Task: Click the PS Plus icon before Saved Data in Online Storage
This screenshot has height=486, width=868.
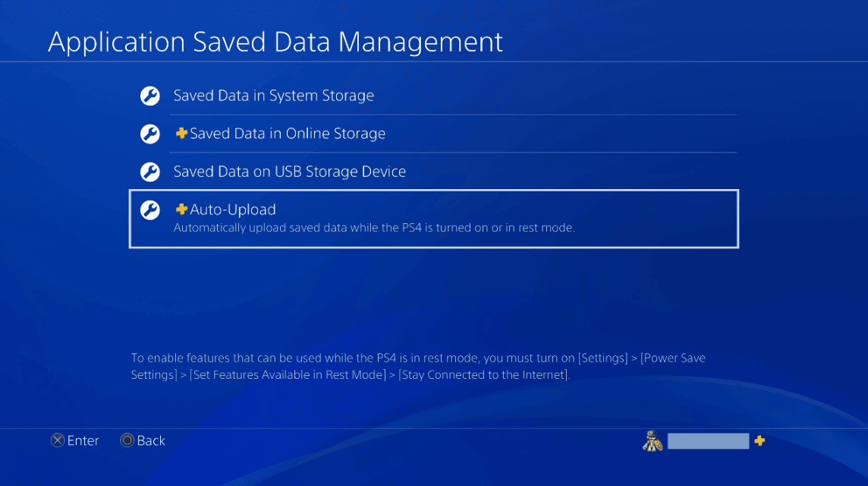Action: click(181, 133)
